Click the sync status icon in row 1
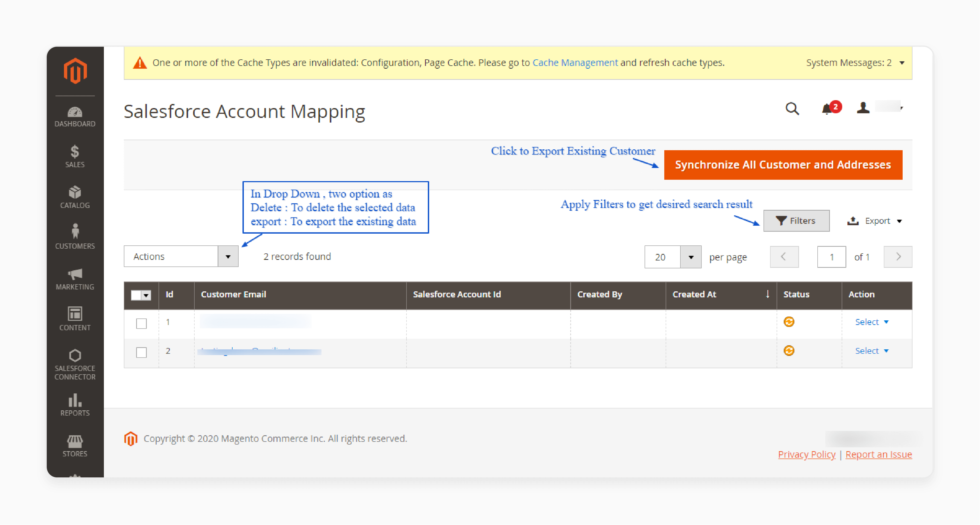Image resolution: width=980 pixels, height=525 pixels. tap(789, 322)
